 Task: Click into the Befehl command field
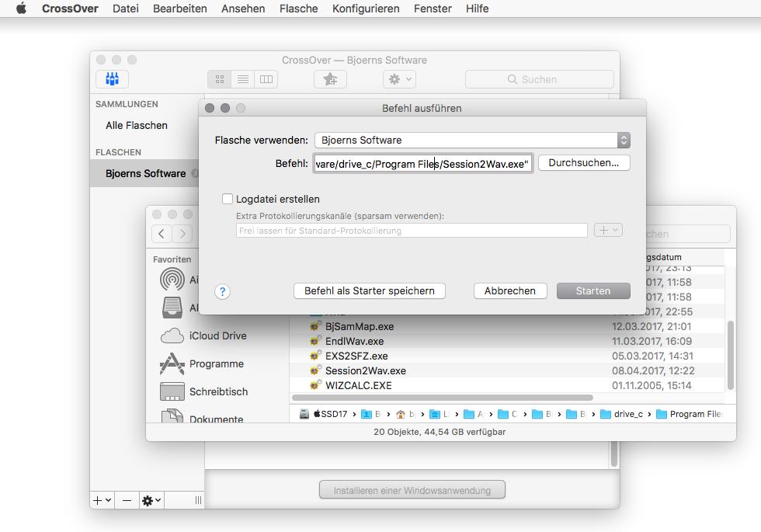pos(422,164)
